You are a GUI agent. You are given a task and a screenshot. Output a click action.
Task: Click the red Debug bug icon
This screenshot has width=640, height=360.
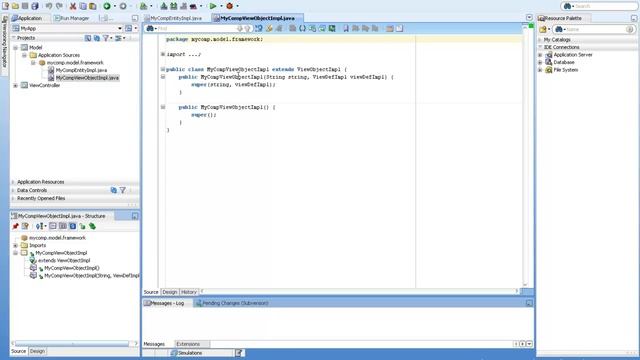click(229, 6)
